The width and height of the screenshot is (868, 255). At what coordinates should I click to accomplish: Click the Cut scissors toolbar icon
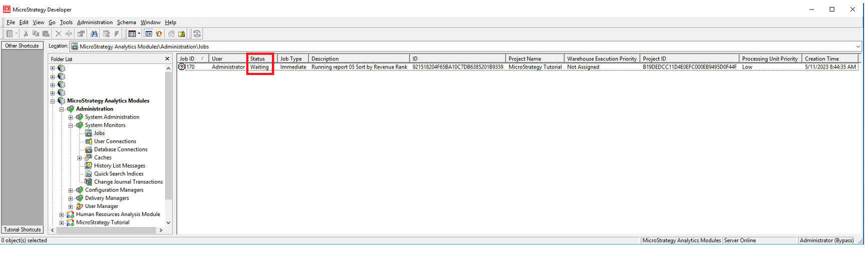click(x=26, y=34)
